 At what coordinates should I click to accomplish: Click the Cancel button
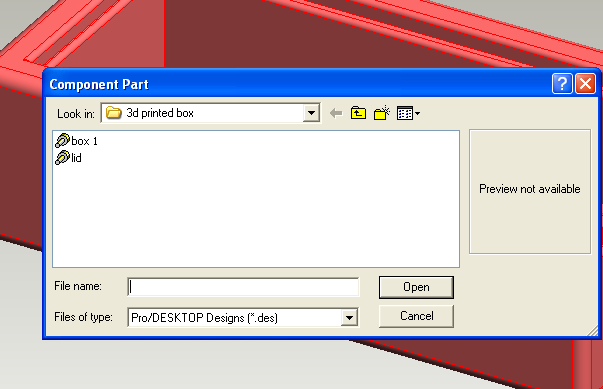pyautogui.click(x=416, y=316)
